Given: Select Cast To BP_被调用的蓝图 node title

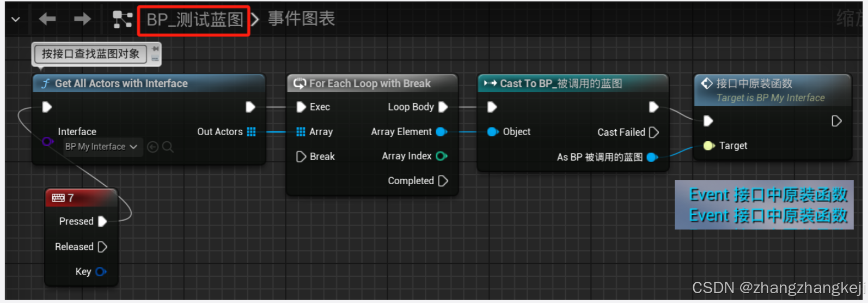Looking at the screenshot, I should pyautogui.click(x=561, y=83).
